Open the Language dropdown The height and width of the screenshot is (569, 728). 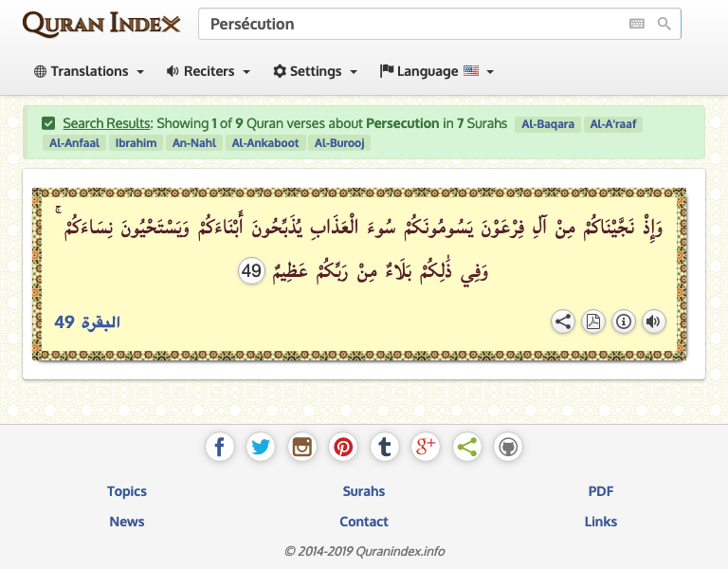tap(436, 71)
